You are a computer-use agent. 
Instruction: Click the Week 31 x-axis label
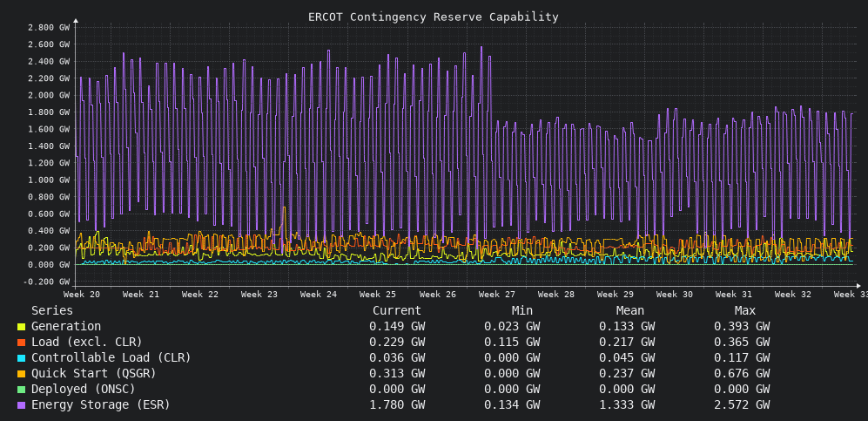coord(733,294)
